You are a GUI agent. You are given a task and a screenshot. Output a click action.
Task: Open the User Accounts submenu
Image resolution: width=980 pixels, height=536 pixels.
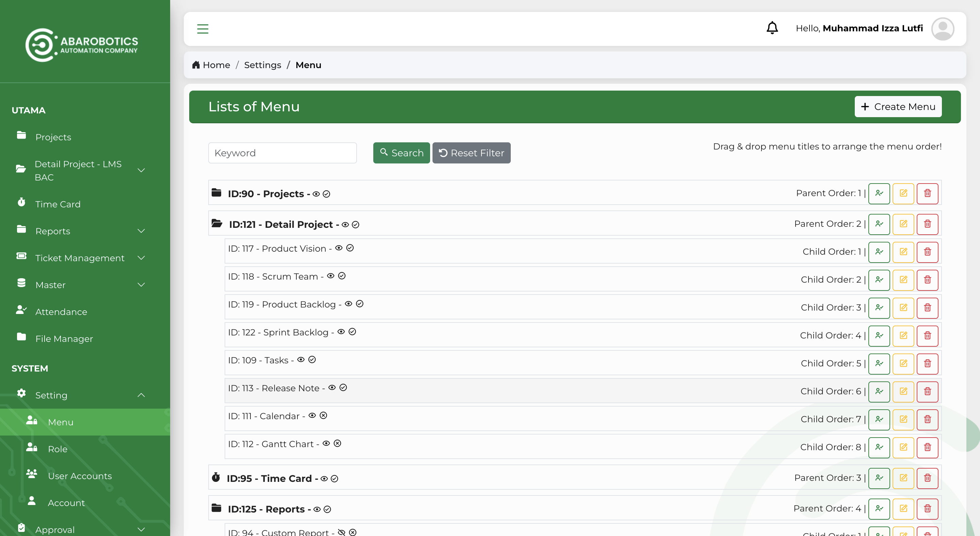tap(80, 476)
